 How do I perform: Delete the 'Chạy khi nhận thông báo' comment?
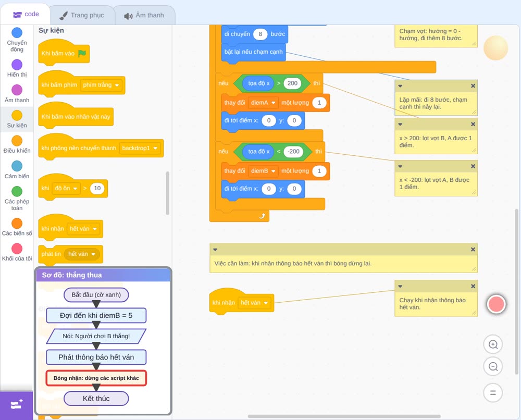pos(473,286)
